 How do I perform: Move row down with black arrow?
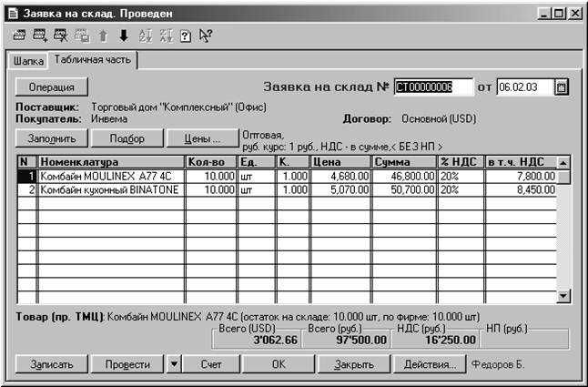(124, 36)
